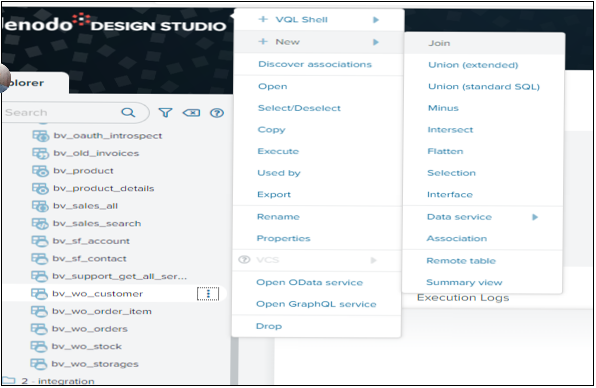Click the bv_product_details view icon

(x=40, y=188)
